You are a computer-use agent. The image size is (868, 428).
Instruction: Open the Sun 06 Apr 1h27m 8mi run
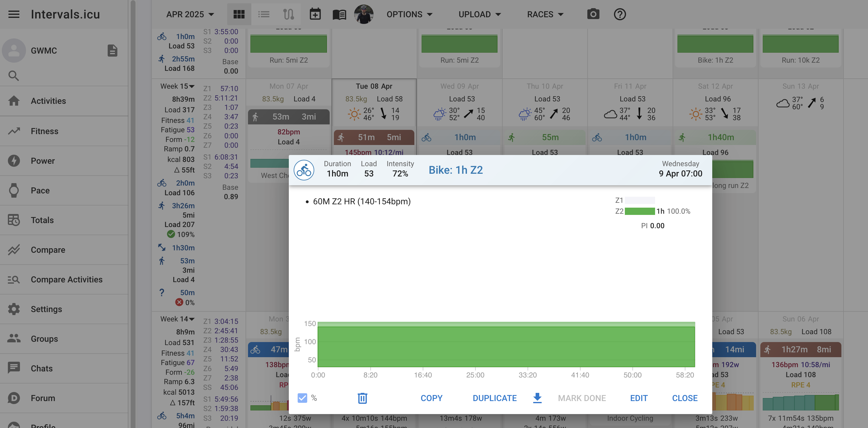(801, 349)
